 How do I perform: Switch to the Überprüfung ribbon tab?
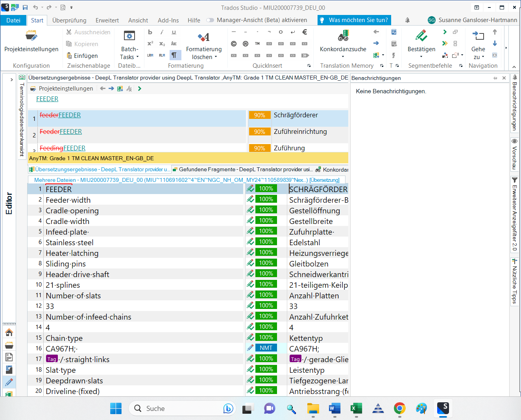[69, 20]
